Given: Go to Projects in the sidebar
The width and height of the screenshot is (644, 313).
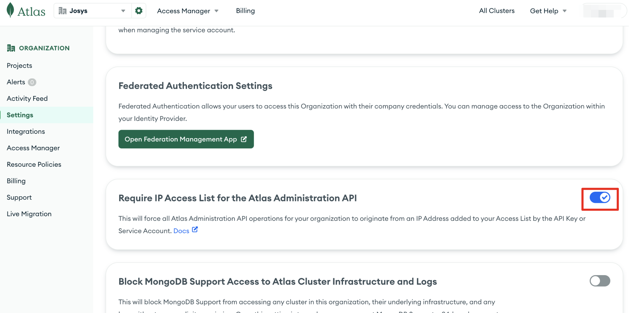Looking at the screenshot, I should [20, 66].
